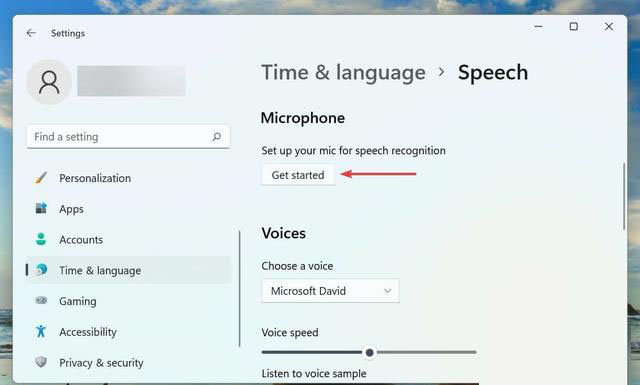This screenshot has height=385, width=640.
Task: Go back using the Settings back arrow
Action: tap(31, 33)
